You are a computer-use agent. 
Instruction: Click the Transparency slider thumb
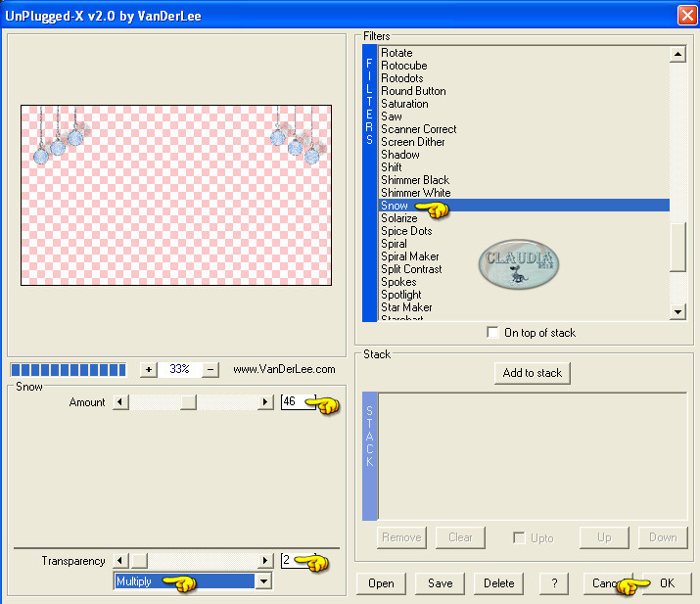tap(139, 560)
